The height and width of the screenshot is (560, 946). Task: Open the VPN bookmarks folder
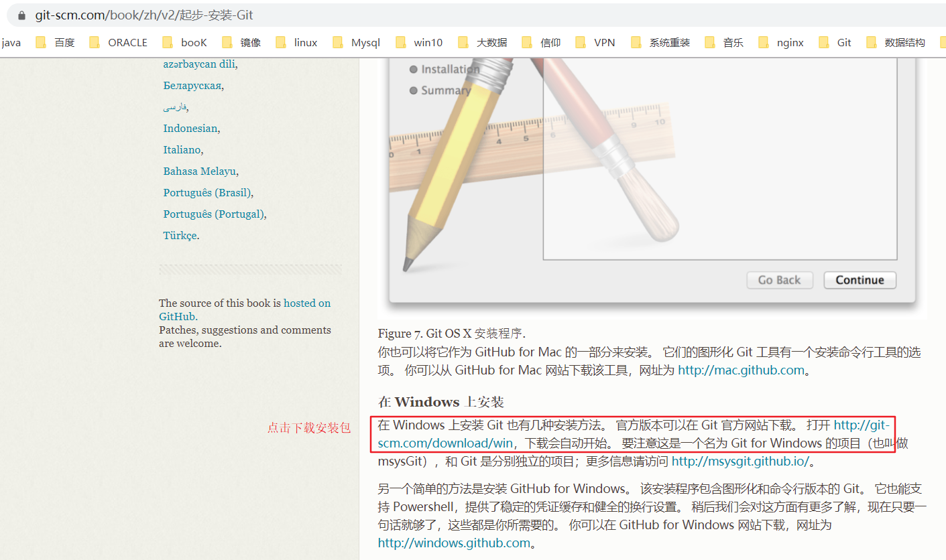[604, 42]
